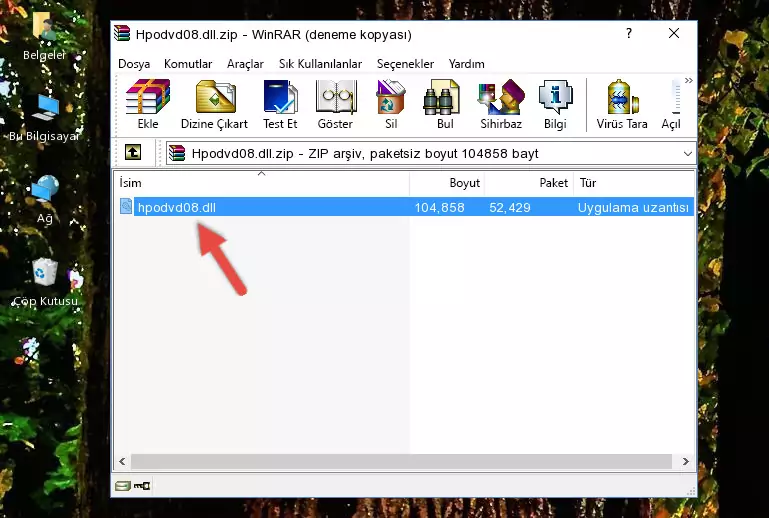Click horizontal scrollbar right arrow
This screenshot has width=769, height=518.
tap(686, 461)
